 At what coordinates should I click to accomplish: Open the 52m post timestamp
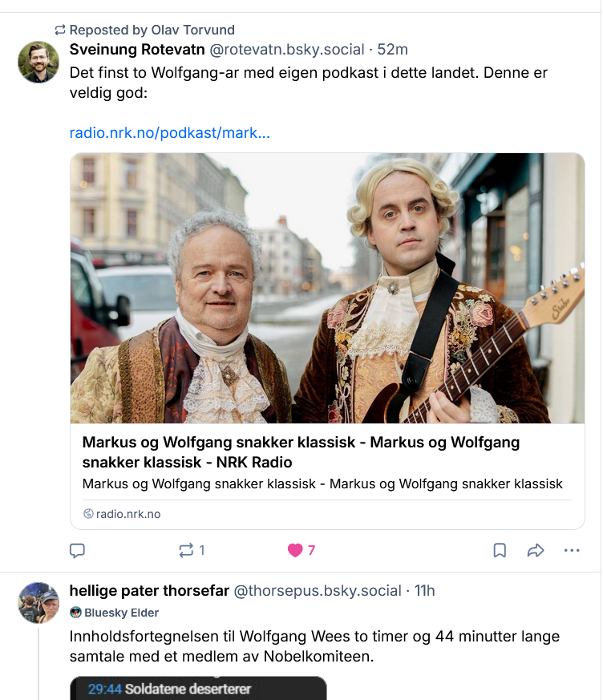(x=393, y=50)
